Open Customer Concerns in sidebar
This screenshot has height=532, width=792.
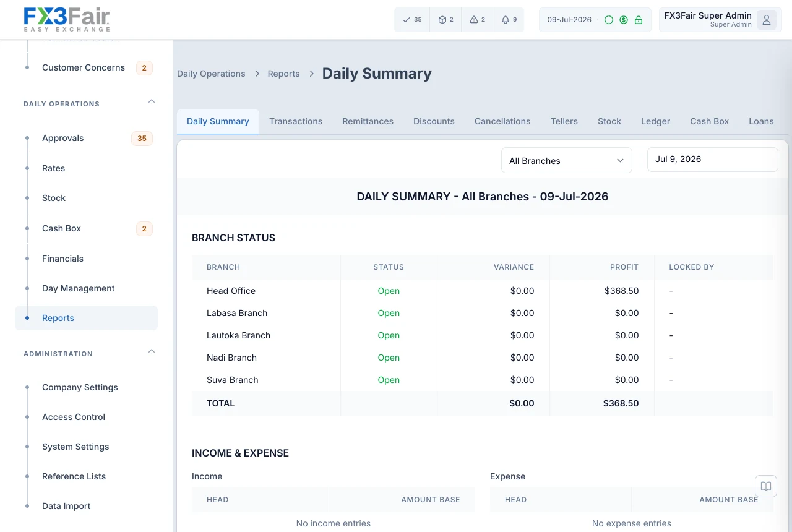point(86,68)
